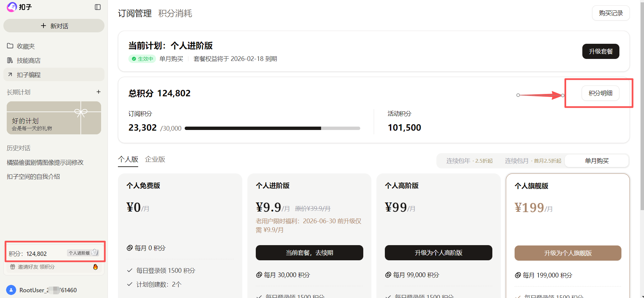Open 购买记录 purchase history

coord(611,13)
